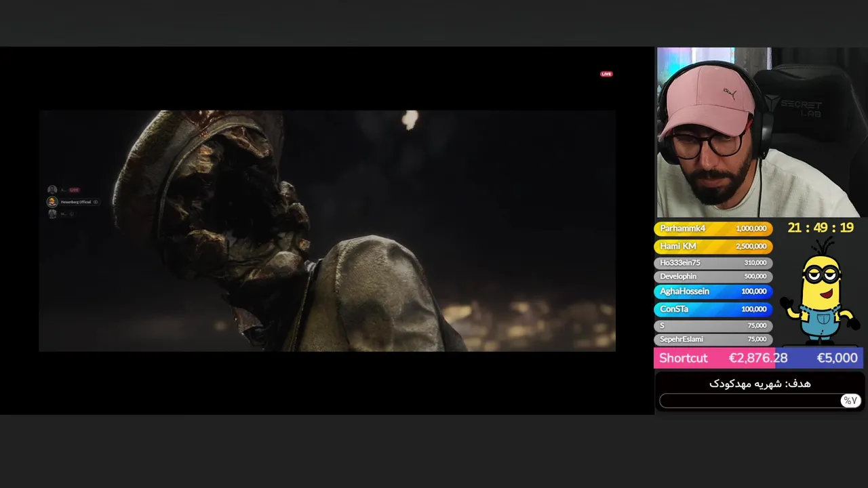Click the €2,876.28 donation amount
This screenshot has height=488, width=868.
click(x=758, y=358)
